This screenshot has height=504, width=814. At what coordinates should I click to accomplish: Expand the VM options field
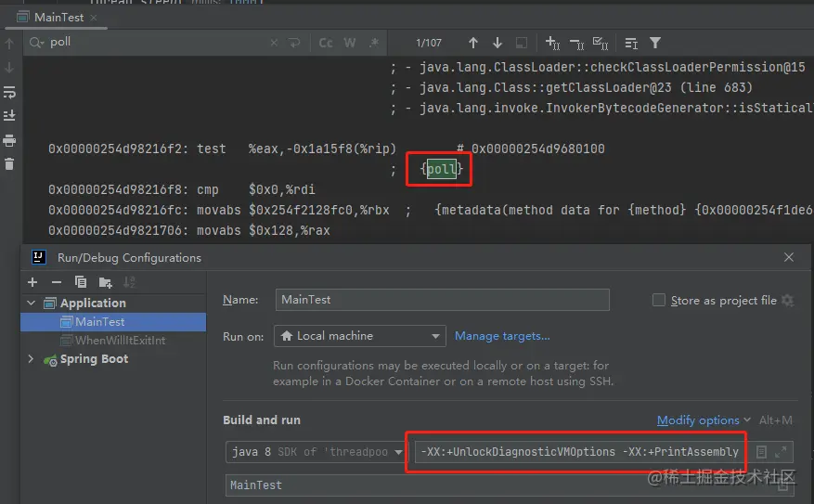(781, 452)
